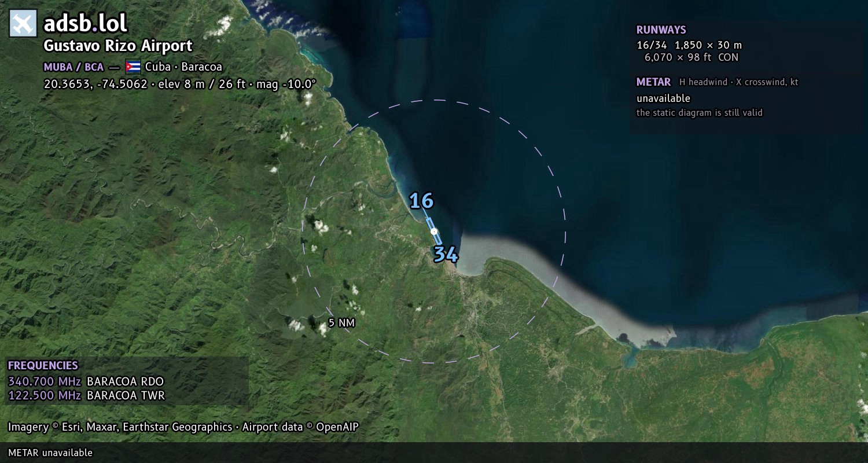Click the "unavailable" METAR value
868x463 pixels.
663,98
